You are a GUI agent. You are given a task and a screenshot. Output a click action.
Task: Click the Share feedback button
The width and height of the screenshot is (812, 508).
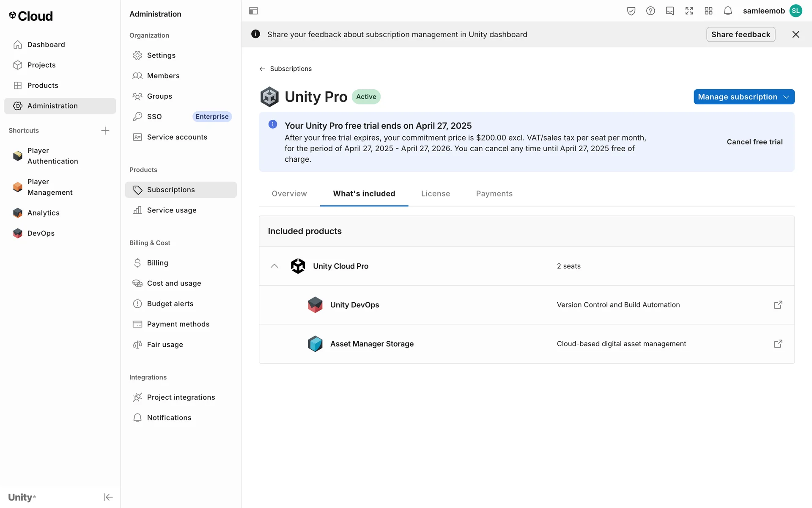click(x=740, y=34)
